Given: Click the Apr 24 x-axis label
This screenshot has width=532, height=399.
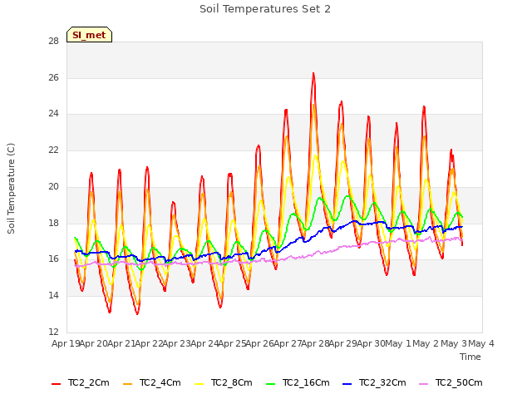Looking at the screenshot, I should coord(204,343).
